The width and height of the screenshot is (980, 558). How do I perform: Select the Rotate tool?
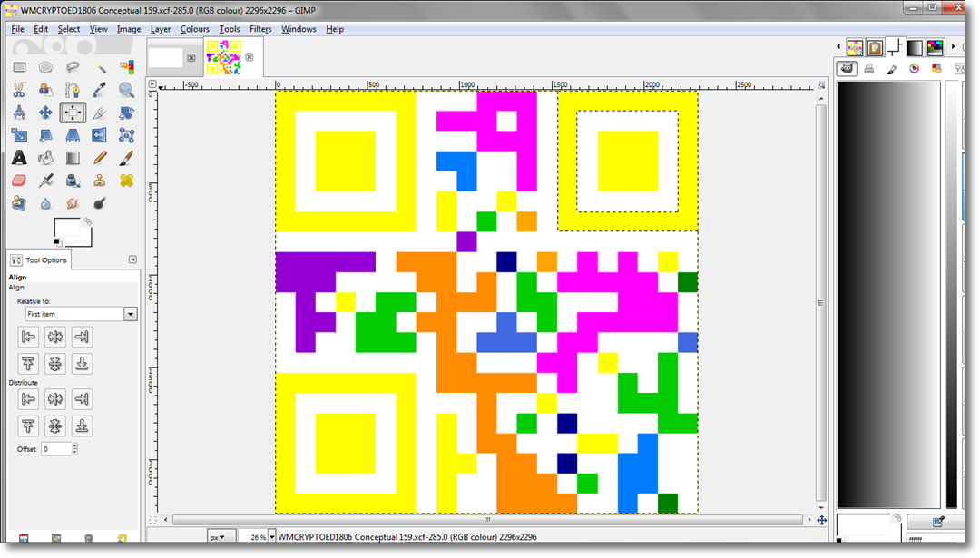click(x=126, y=113)
